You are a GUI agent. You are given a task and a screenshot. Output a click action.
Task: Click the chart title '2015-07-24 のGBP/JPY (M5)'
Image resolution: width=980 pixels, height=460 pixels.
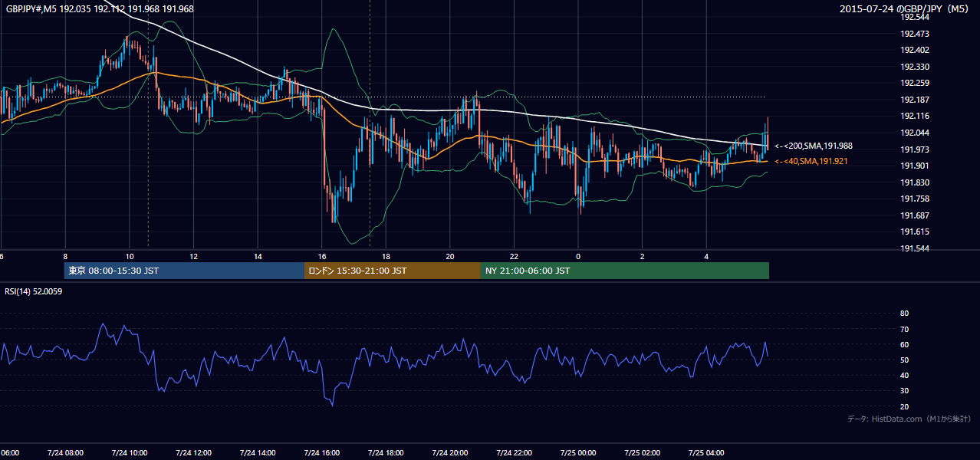(x=906, y=8)
